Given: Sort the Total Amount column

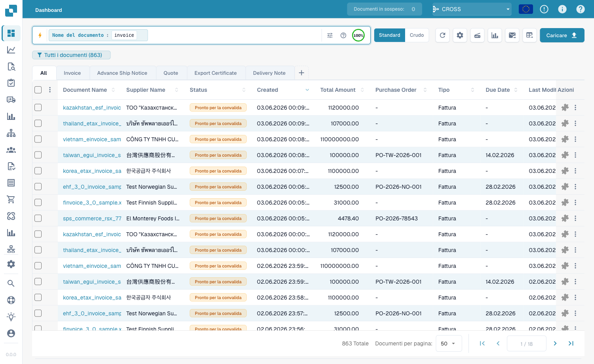Looking at the screenshot, I should click(x=362, y=90).
